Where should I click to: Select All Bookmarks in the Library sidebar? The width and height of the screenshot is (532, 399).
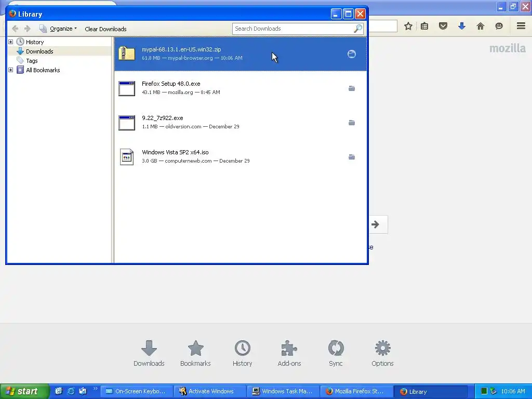[x=43, y=70]
